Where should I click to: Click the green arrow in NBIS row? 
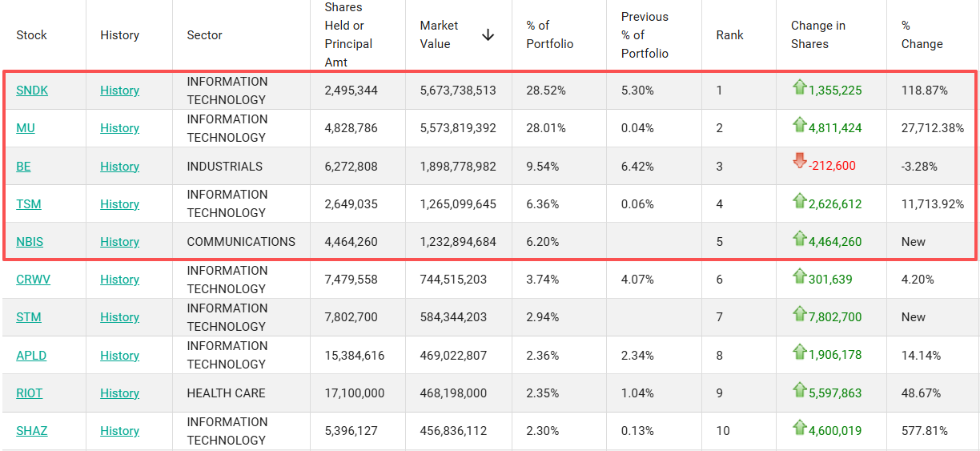[x=799, y=239]
